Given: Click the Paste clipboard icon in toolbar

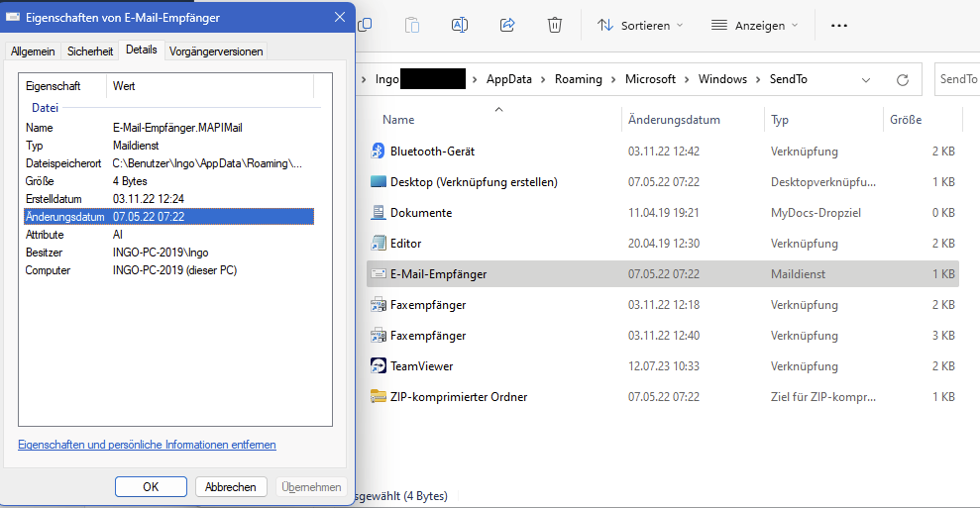Looking at the screenshot, I should tap(412, 25).
